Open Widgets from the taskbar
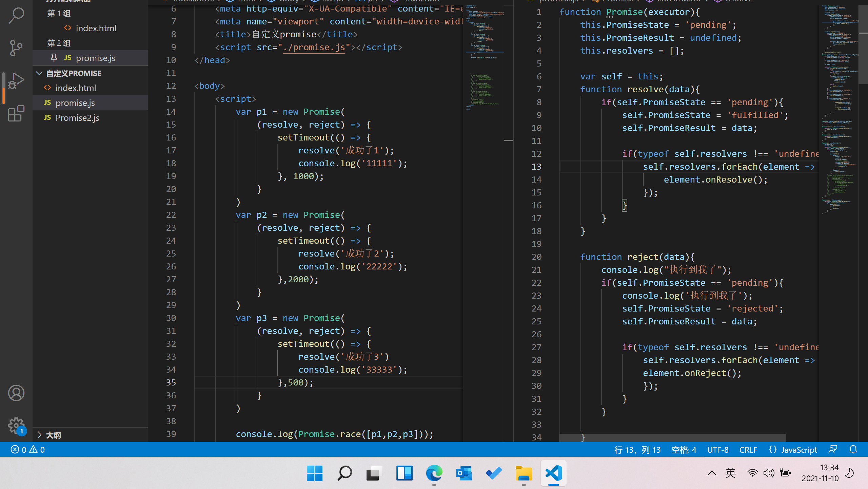The image size is (868, 489). [404, 473]
